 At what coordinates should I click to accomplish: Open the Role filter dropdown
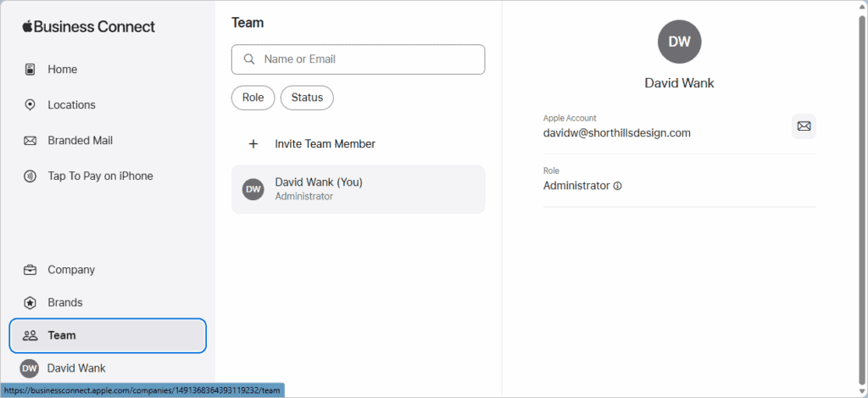point(253,98)
